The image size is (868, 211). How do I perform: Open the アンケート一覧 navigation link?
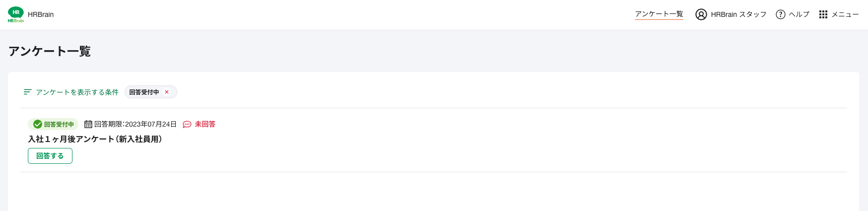[x=659, y=14]
